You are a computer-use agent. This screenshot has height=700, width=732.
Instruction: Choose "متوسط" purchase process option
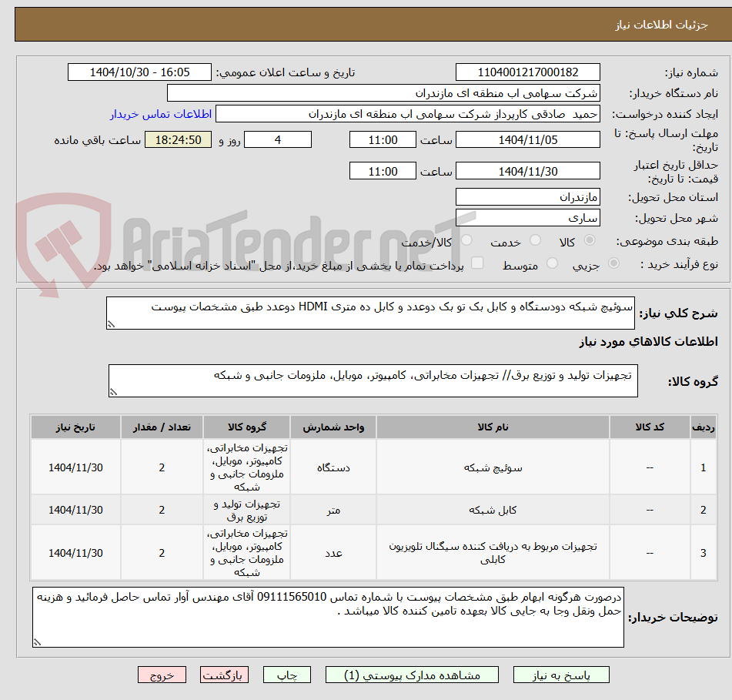(553, 262)
